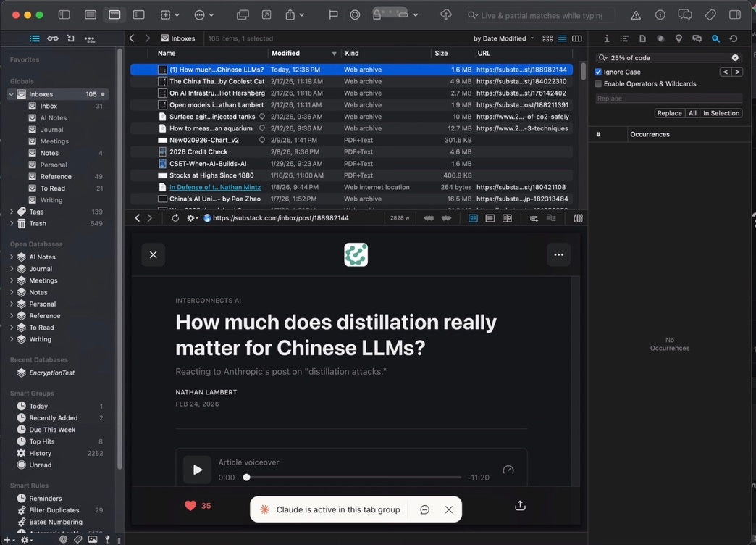Go to next occurrence with > button
The width and height of the screenshot is (756, 545).
[x=736, y=72]
